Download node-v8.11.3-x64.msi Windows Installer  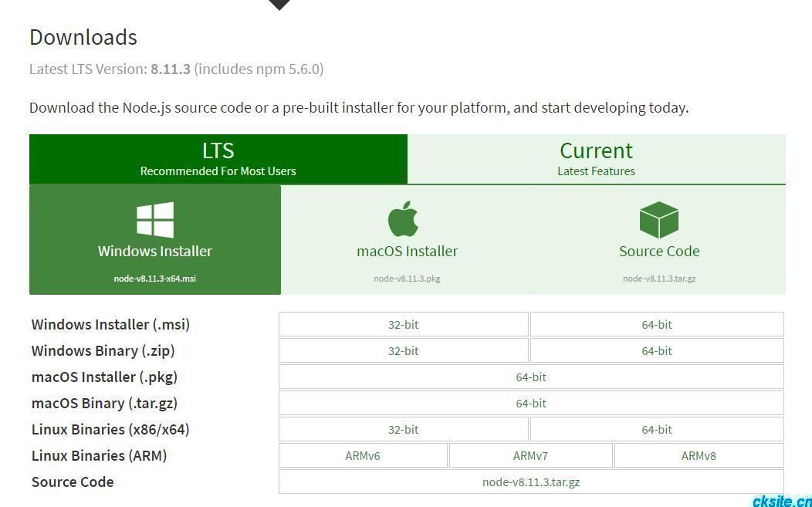155,240
